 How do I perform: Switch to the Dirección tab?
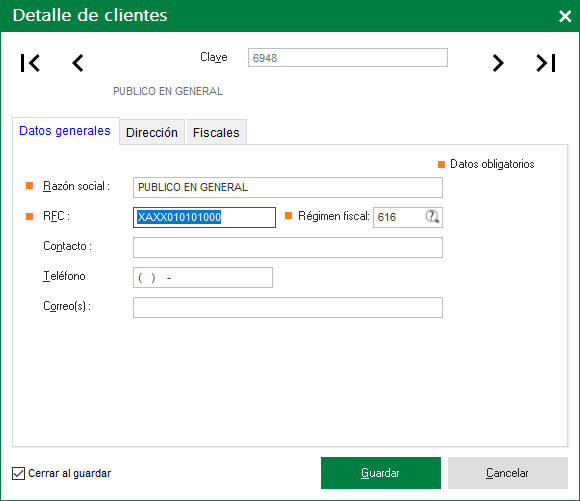[x=152, y=132]
